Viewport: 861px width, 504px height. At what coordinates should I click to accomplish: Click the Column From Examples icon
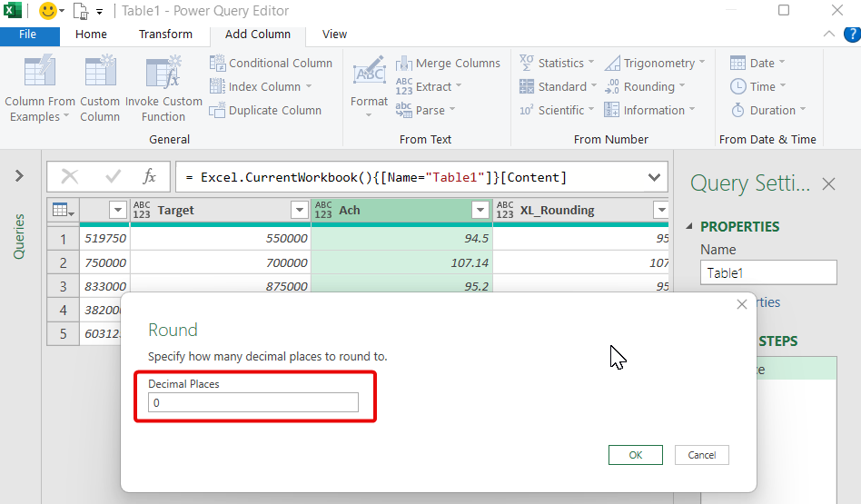click(40, 73)
